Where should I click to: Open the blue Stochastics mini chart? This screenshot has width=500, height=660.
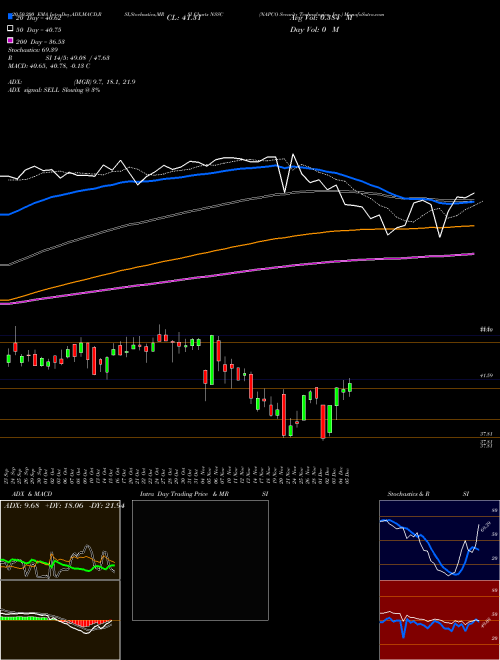439,540
